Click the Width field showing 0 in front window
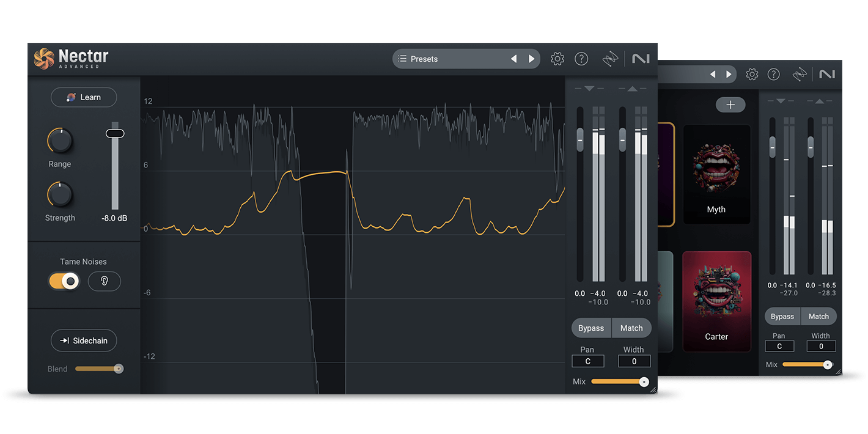 point(634,361)
